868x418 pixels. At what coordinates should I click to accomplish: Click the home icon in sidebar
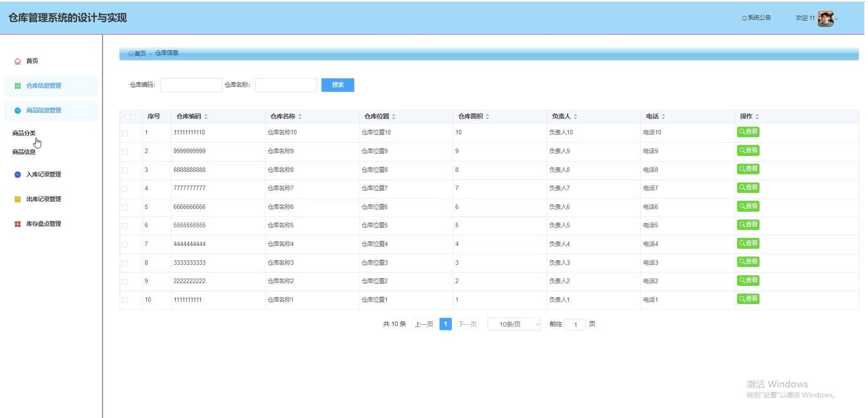pyautogui.click(x=18, y=61)
